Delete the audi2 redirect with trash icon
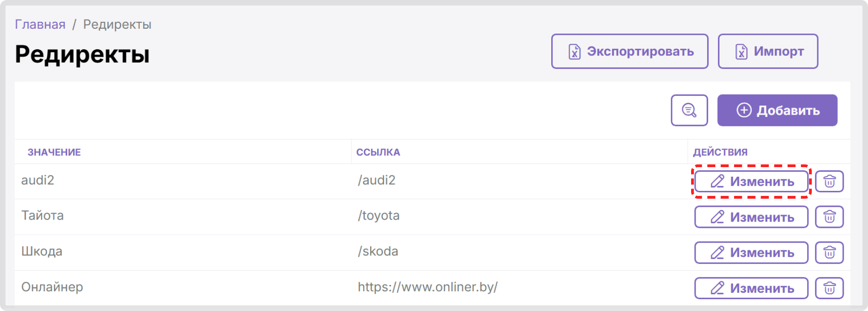 829,181
